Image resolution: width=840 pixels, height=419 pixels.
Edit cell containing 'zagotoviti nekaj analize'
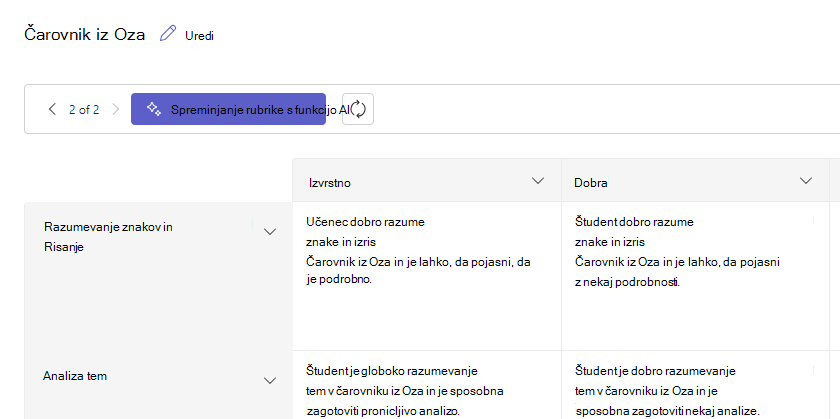[x=695, y=385]
